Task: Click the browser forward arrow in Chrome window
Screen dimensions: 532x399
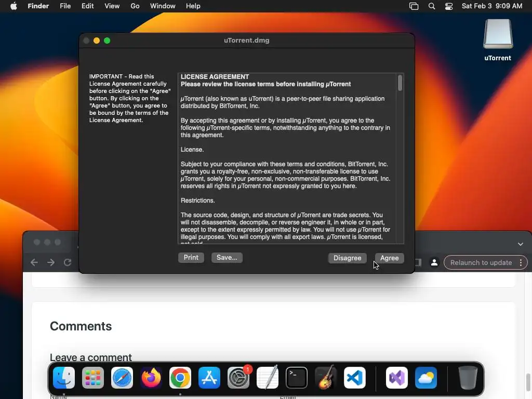Action: 51,262
